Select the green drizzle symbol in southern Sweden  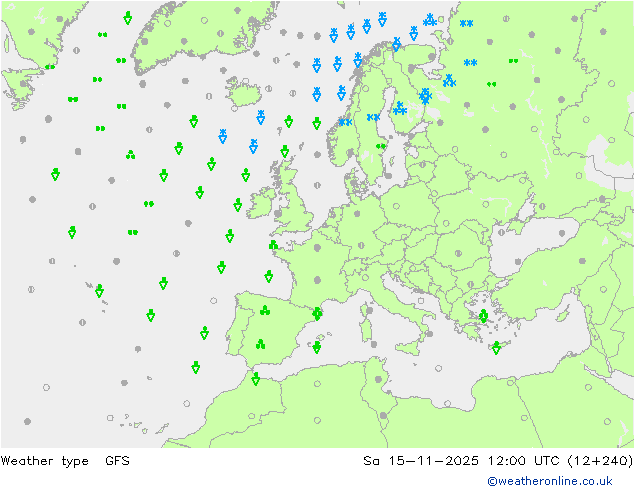380,146
